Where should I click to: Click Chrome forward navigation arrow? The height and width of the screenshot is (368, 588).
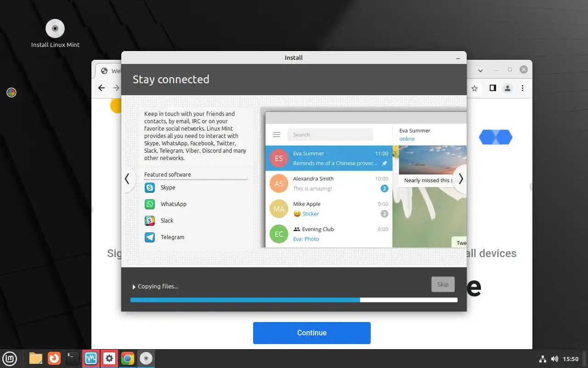point(116,88)
